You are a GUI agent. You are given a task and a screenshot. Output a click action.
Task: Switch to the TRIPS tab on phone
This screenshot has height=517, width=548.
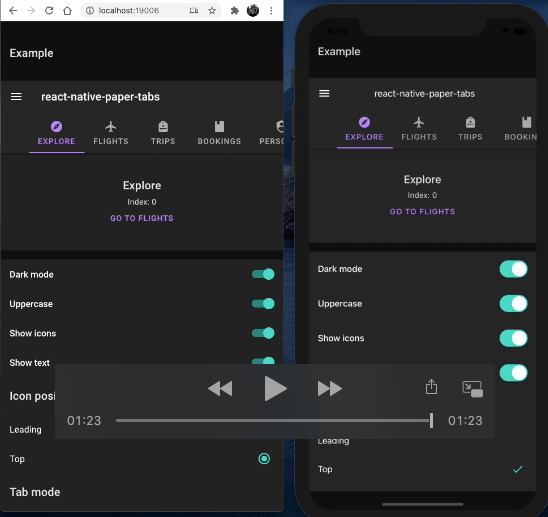(x=470, y=137)
